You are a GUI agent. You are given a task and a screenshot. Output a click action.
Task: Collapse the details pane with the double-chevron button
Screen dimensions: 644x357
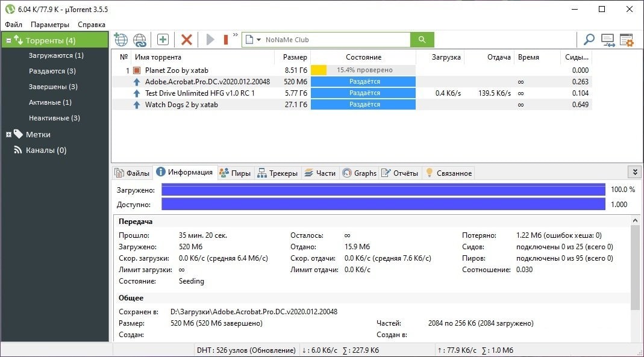(634, 172)
